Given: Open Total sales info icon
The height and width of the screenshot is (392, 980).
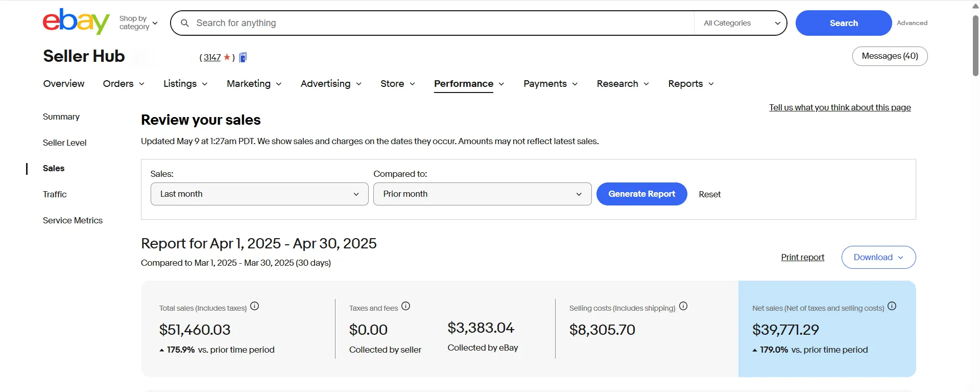Looking at the screenshot, I should (x=255, y=306).
